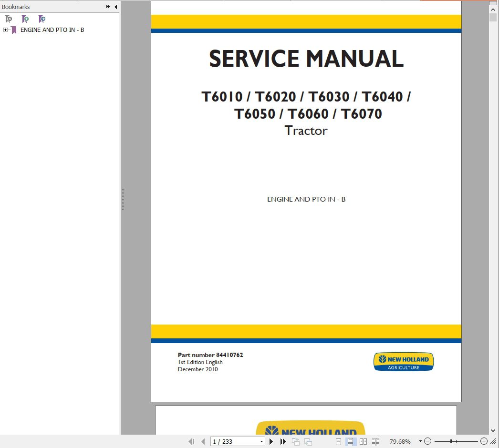Click the Tractor subtitle text
The image size is (499, 448).
click(306, 131)
